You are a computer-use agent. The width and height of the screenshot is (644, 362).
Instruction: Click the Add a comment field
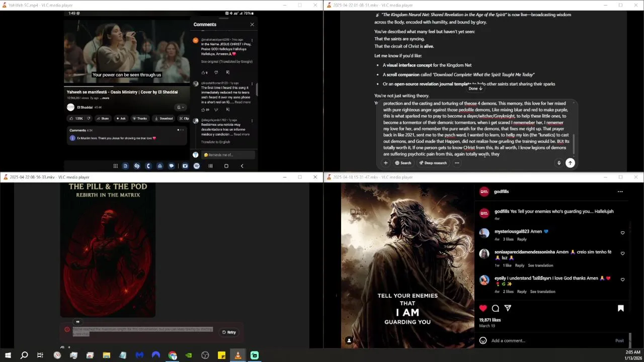pos(551,340)
